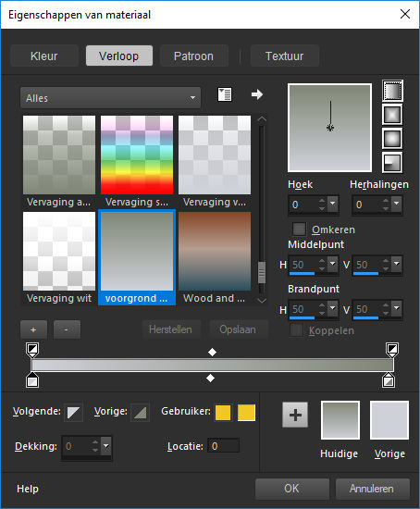Expand the Brandpunt H dropdown
The image size is (420, 509).
coord(333,308)
